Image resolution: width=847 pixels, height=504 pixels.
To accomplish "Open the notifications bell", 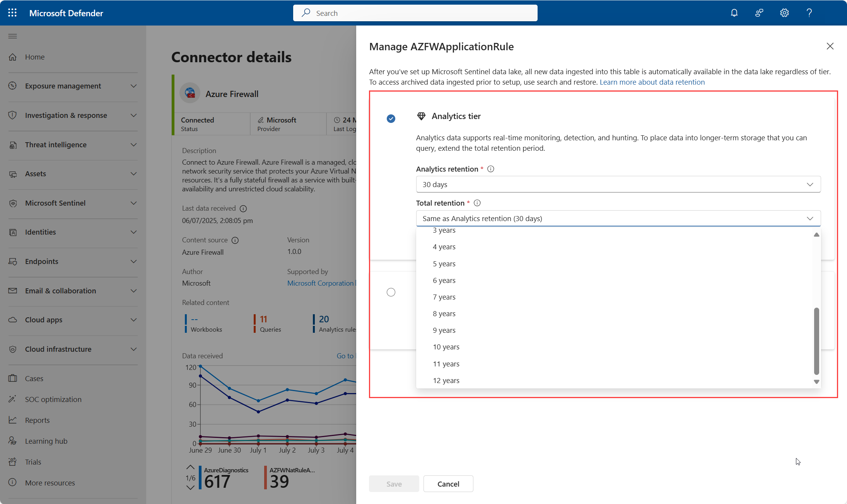I will (x=734, y=13).
